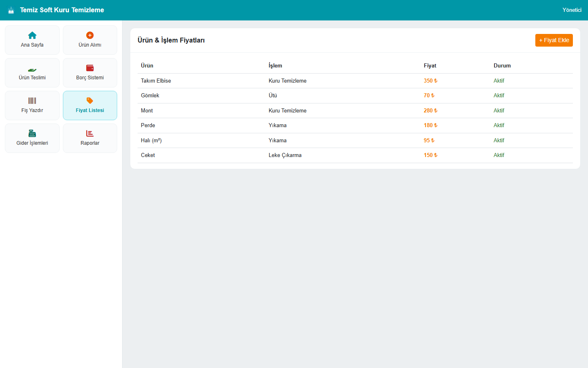Click the Mont 280 ₺ price
The image size is (588, 368).
tap(430, 110)
